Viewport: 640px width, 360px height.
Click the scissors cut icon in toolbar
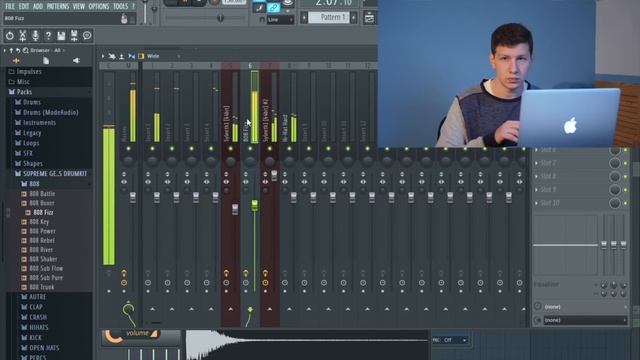pos(22,36)
